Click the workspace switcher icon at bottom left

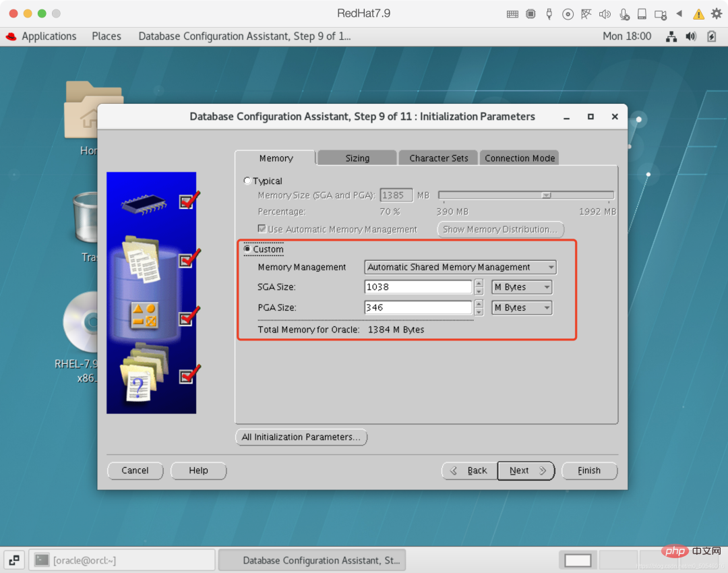click(14, 560)
